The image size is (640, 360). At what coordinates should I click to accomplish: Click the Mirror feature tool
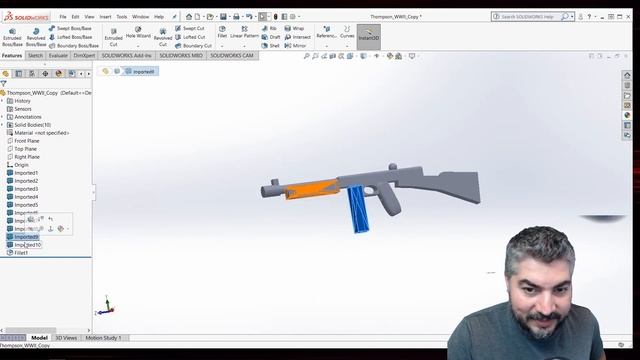coord(295,46)
